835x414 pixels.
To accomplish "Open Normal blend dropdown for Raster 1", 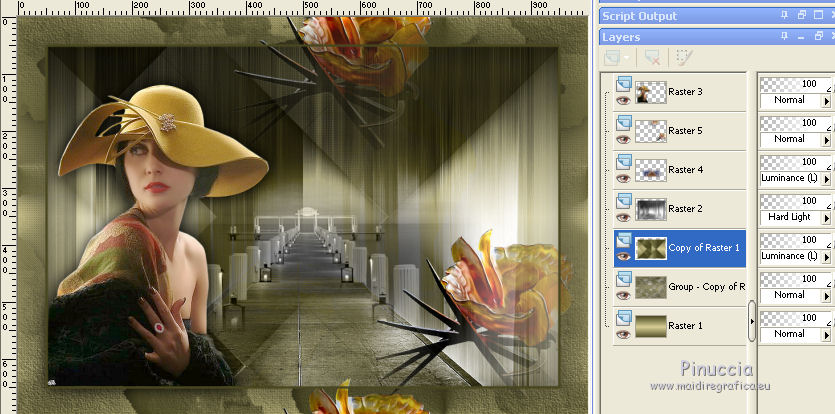I will pyautogui.click(x=826, y=334).
